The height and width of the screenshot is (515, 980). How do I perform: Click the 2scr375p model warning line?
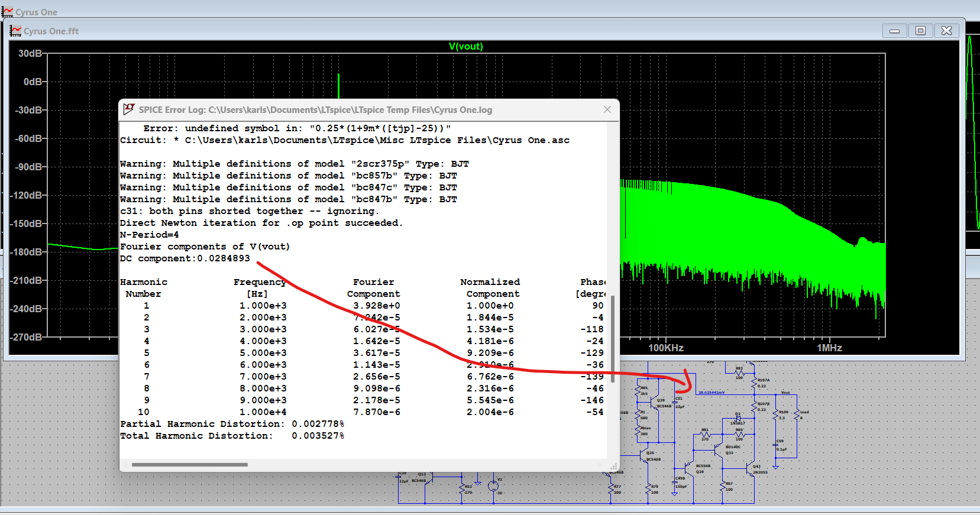click(294, 164)
